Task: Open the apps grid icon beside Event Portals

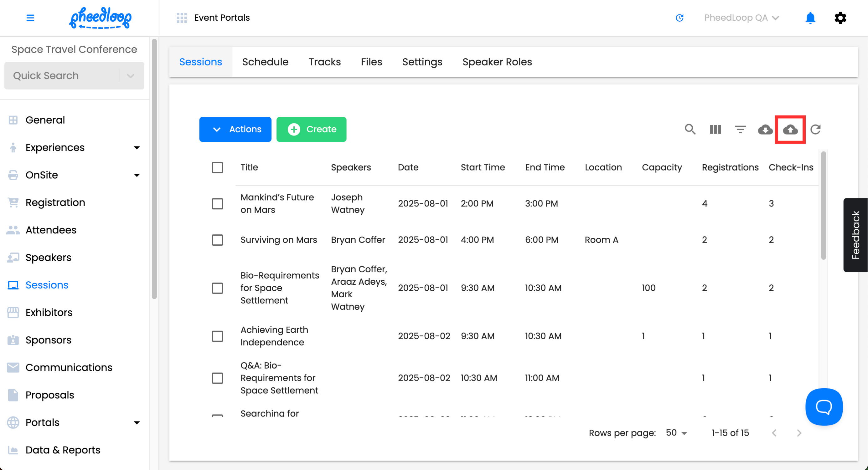Action: coord(182,18)
